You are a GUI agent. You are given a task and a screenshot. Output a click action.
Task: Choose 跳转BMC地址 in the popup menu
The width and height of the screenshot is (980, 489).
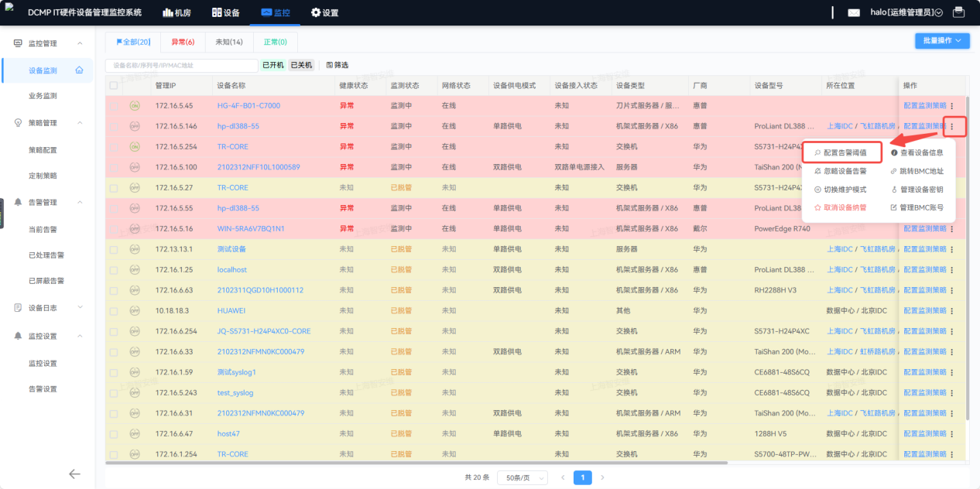tap(917, 171)
